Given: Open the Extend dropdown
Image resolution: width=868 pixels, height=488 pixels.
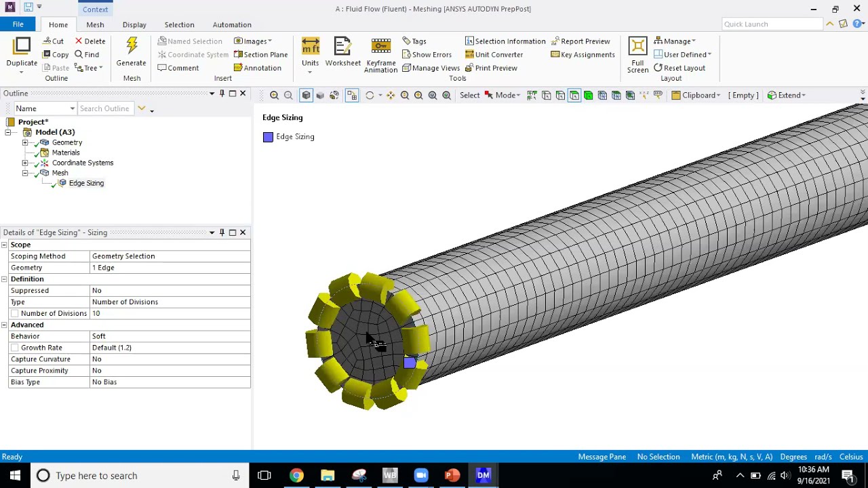Looking at the screenshot, I should pyautogui.click(x=787, y=96).
